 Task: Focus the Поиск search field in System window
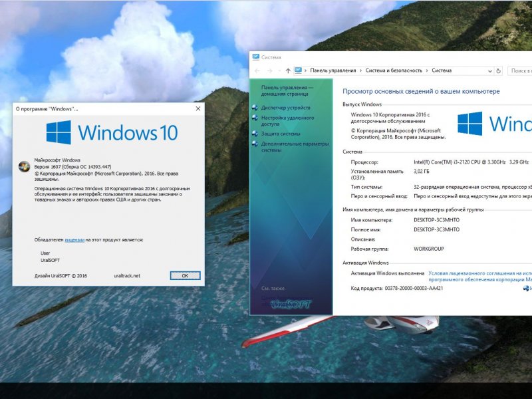pos(520,71)
